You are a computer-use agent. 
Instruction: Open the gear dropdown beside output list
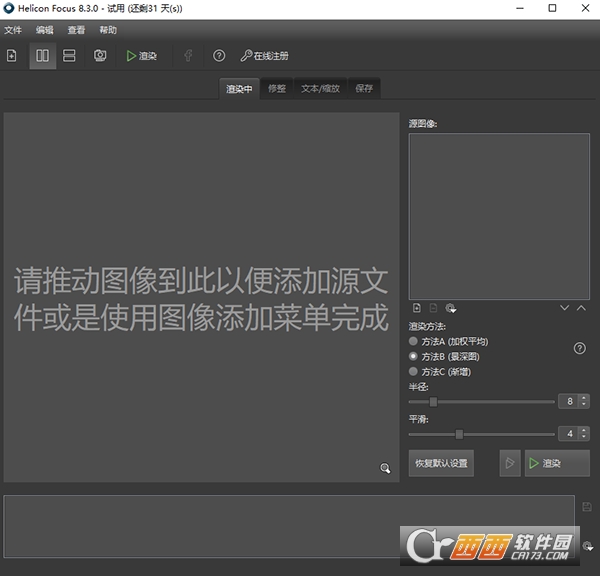pos(588,546)
